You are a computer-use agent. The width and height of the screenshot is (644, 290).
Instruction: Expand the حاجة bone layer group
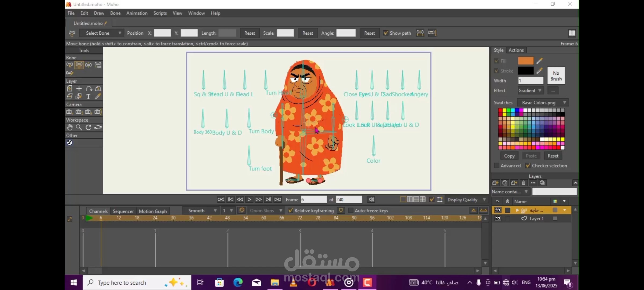(x=517, y=210)
